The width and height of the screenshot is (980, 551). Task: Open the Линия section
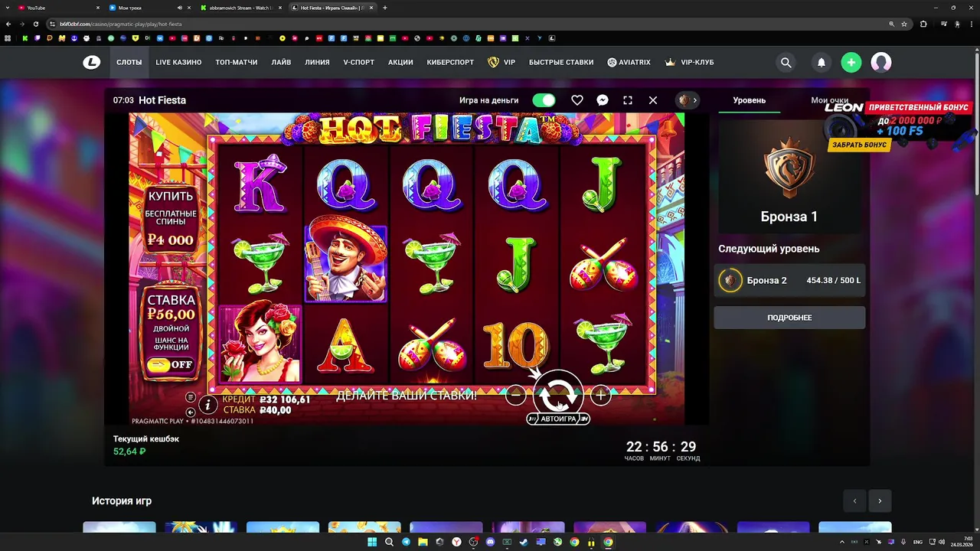point(317,63)
